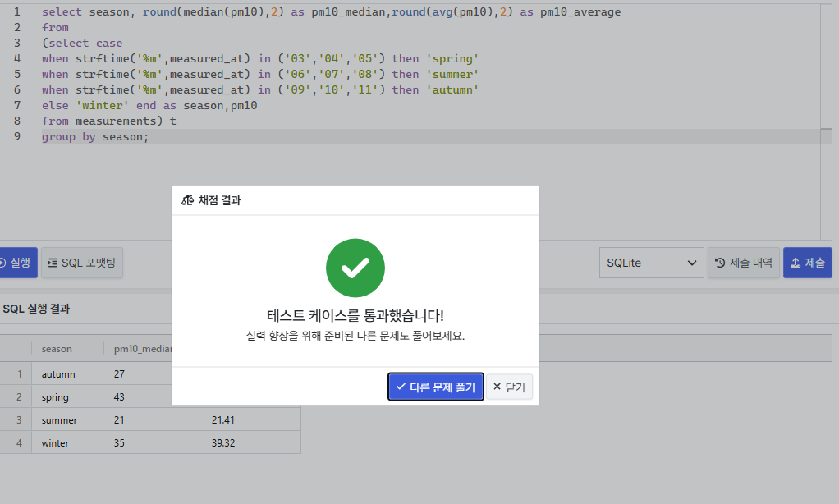Click the green checkmark success icon

tap(355, 268)
